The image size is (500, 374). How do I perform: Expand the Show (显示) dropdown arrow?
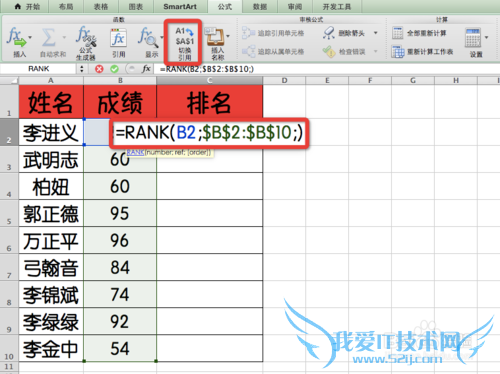click(x=162, y=37)
